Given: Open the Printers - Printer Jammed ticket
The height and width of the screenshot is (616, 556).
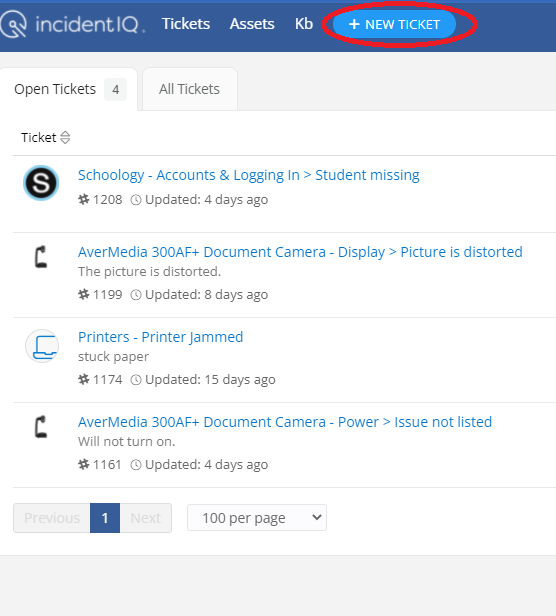Looking at the screenshot, I should point(160,337).
